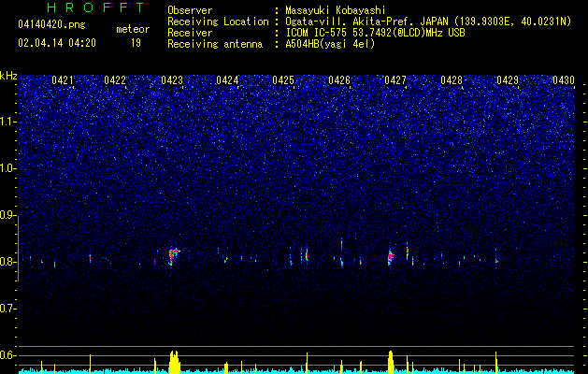588x374 pixels.
Task: Click the 0.8 kHz frequency label
Action: tap(7, 262)
